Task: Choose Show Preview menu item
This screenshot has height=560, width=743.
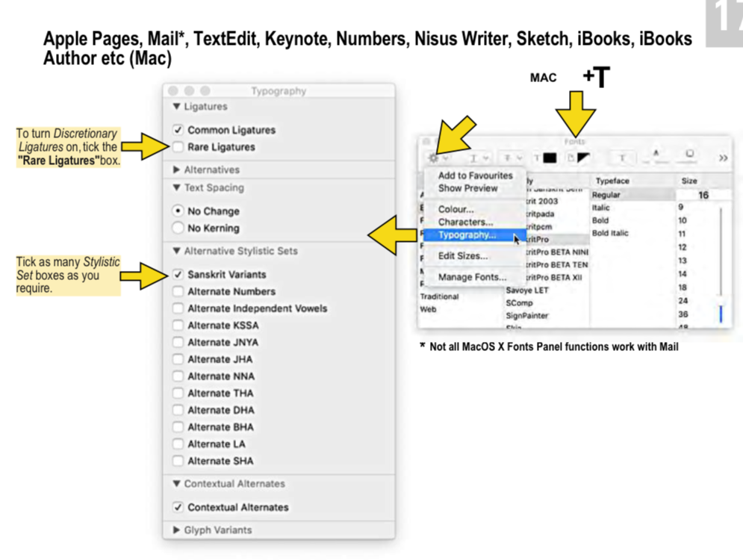Action: tap(475, 188)
